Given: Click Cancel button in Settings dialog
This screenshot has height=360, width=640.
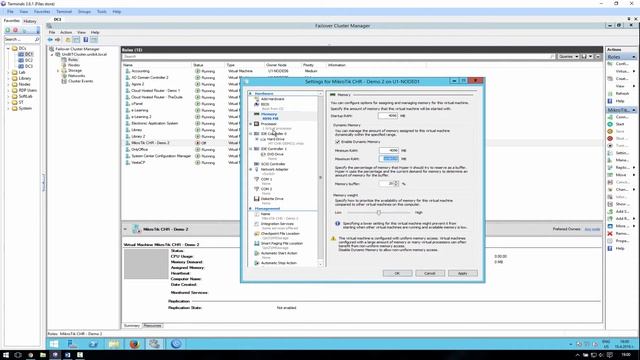Looking at the screenshot, I should 430,273.
